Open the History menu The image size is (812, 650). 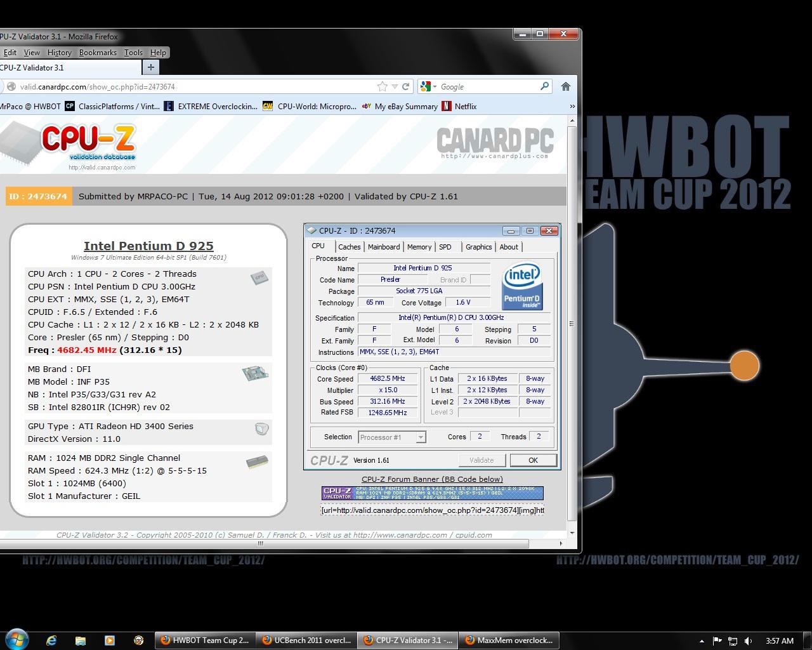[x=60, y=53]
